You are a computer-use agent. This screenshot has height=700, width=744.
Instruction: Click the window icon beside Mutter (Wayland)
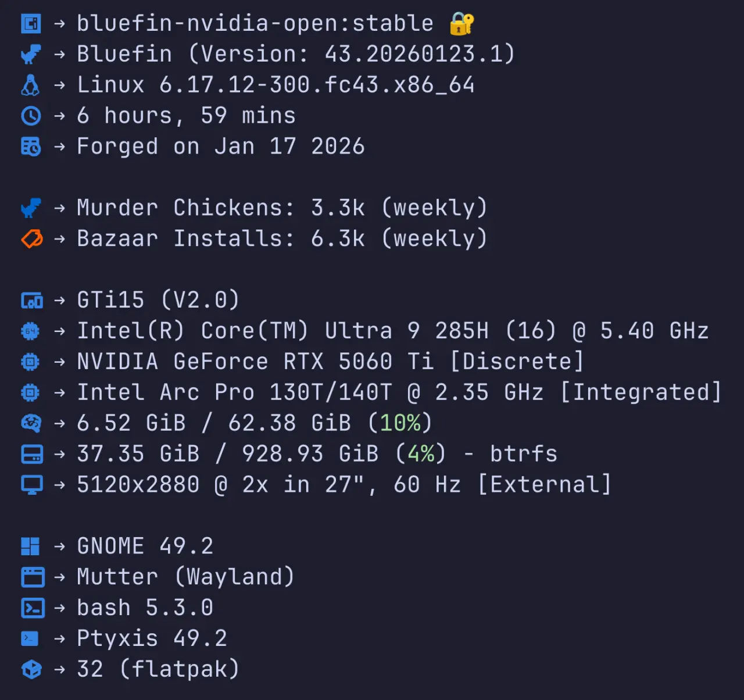(x=33, y=577)
